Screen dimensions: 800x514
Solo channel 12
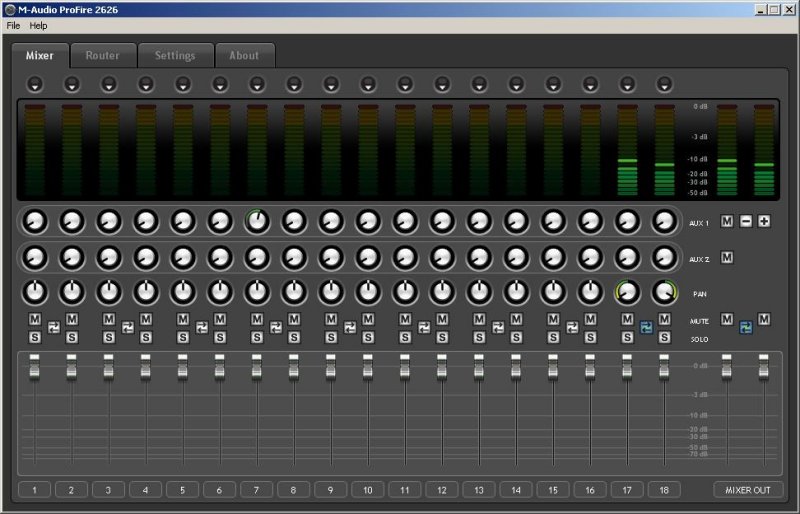pos(442,337)
